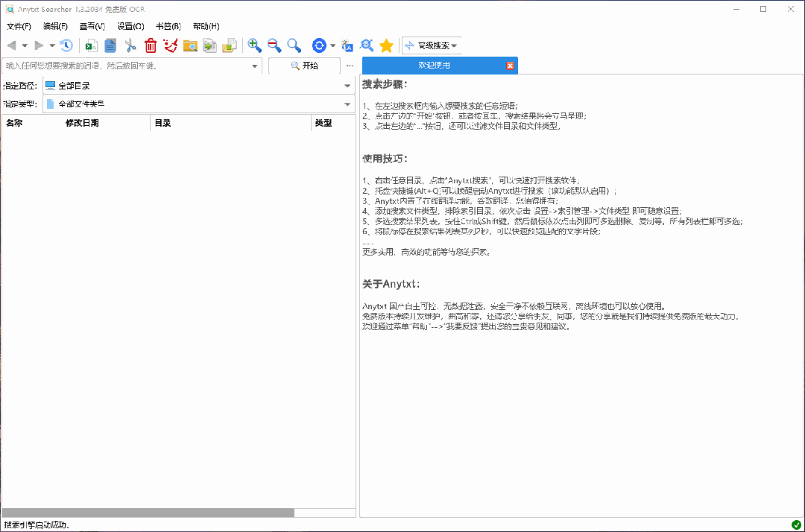Viewport: 805px width, 532px height.
Task: Open search history clock icon
Action: pyautogui.click(x=66, y=45)
